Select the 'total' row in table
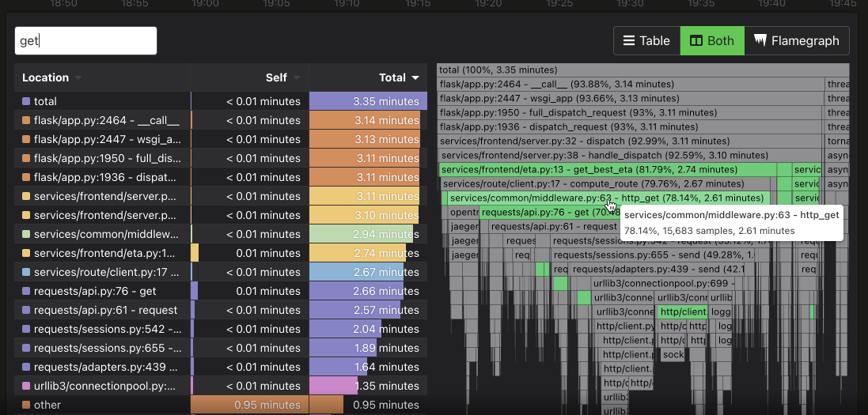868x415 pixels. [221, 101]
